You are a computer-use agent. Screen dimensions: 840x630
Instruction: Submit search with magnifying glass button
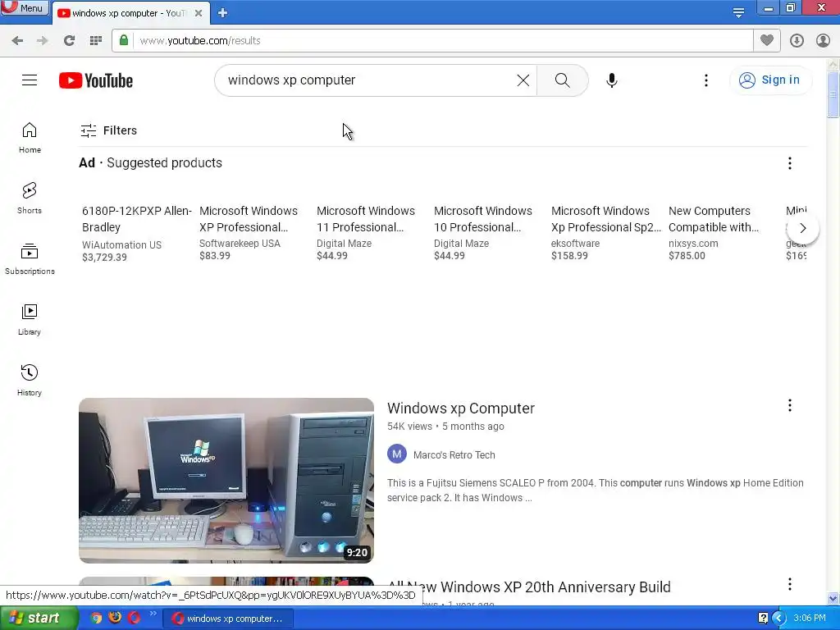[562, 80]
